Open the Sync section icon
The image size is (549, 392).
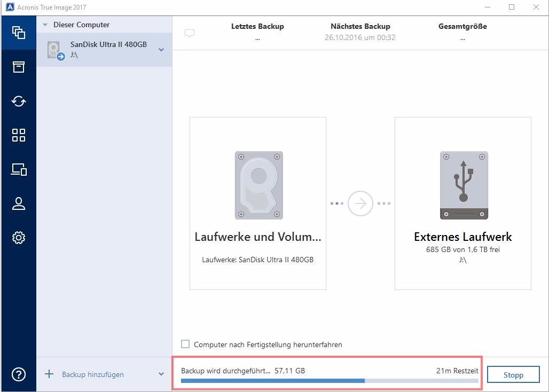(19, 101)
